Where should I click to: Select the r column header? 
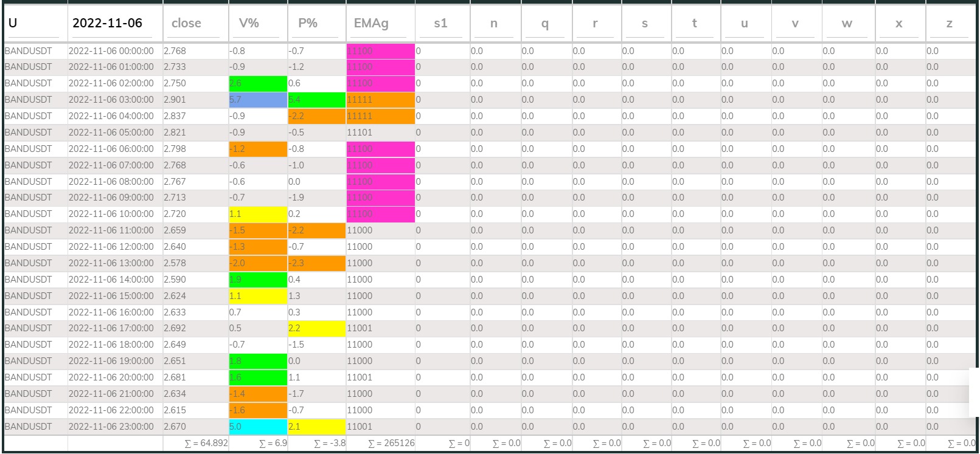click(x=596, y=23)
